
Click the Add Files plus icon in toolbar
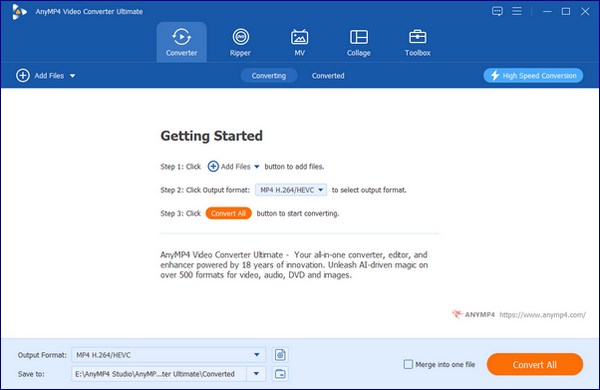(x=23, y=75)
